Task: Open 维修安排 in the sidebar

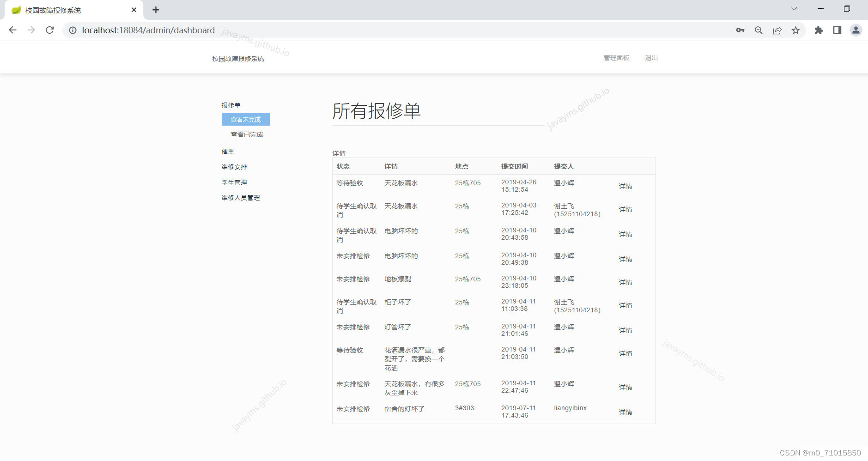Action: pos(234,167)
